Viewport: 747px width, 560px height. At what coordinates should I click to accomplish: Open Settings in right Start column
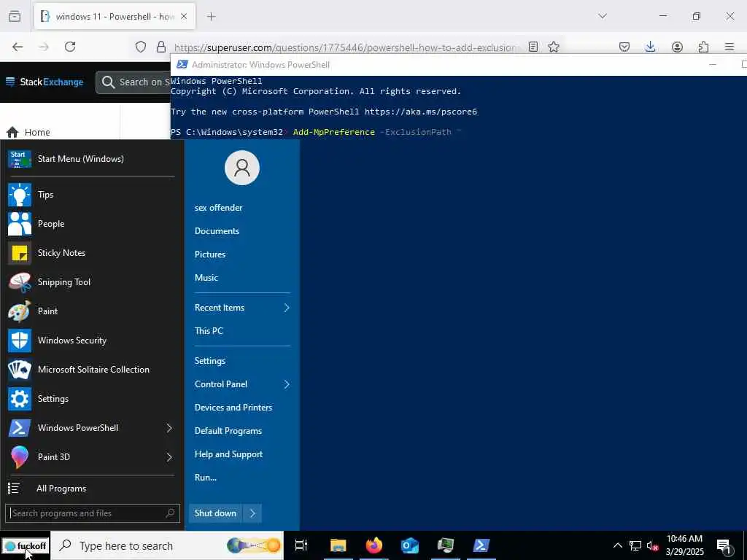click(210, 361)
